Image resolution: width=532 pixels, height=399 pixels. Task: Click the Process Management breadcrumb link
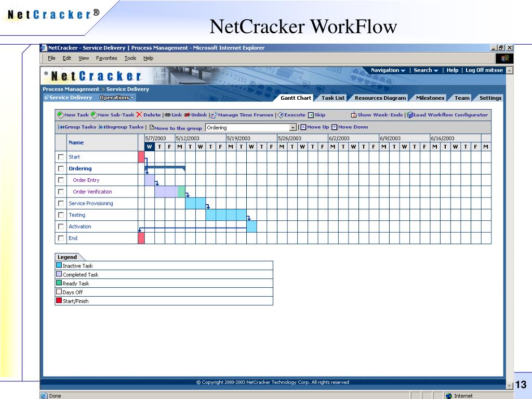point(71,89)
